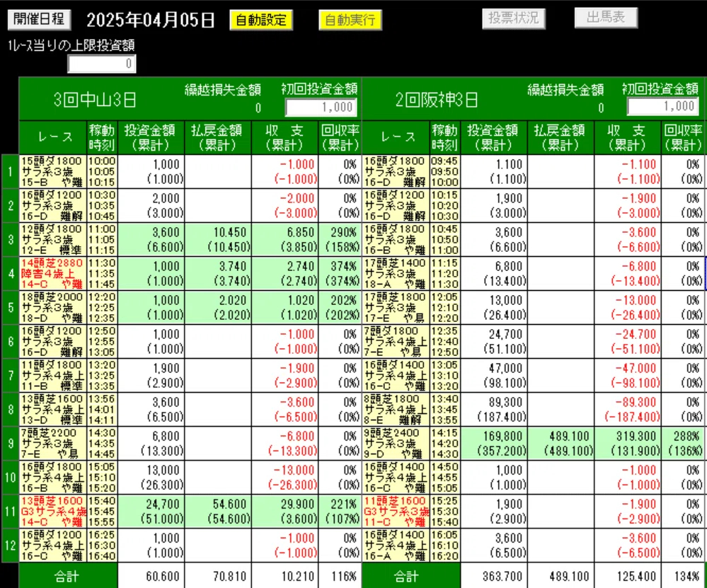707x588 pixels.
Task: Select Nakayama race 4 障害4歳上 芝2880
Action: pyautogui.click(x=54, y=274)
